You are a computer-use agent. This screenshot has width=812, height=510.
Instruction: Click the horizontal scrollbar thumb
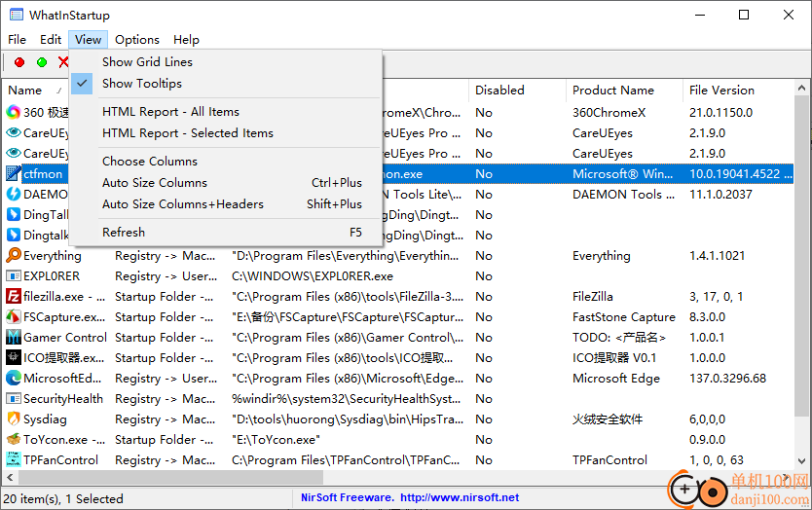point(170,477)
